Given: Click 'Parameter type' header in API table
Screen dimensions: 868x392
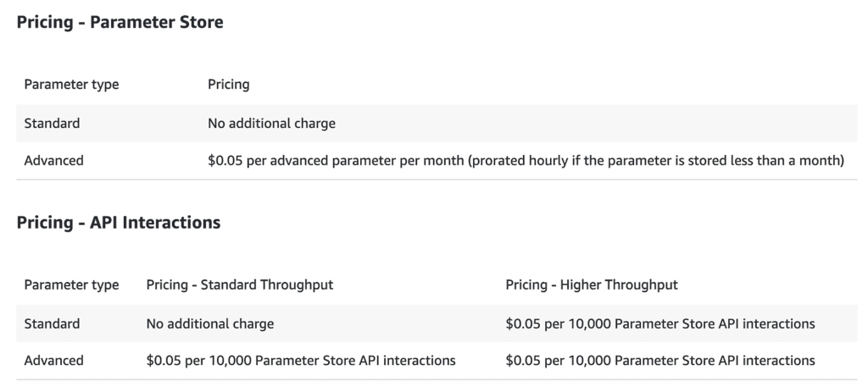Looking at the screenshot, I should 71,285.
